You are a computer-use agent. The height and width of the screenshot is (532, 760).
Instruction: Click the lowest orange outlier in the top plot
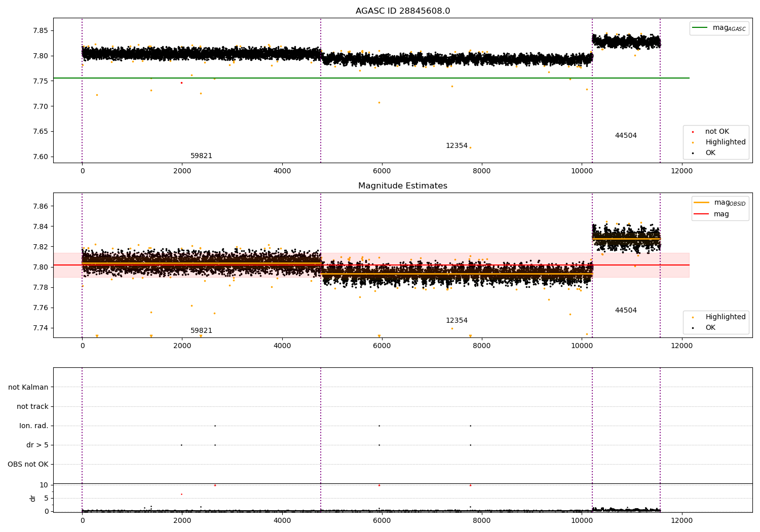[x=470, y=147]
